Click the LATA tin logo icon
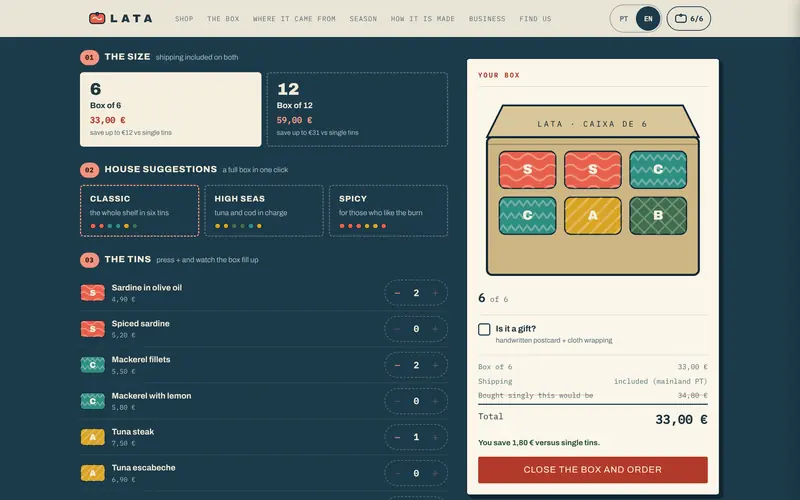Screen dimensions: 800x500 click(x=97, y=18)
